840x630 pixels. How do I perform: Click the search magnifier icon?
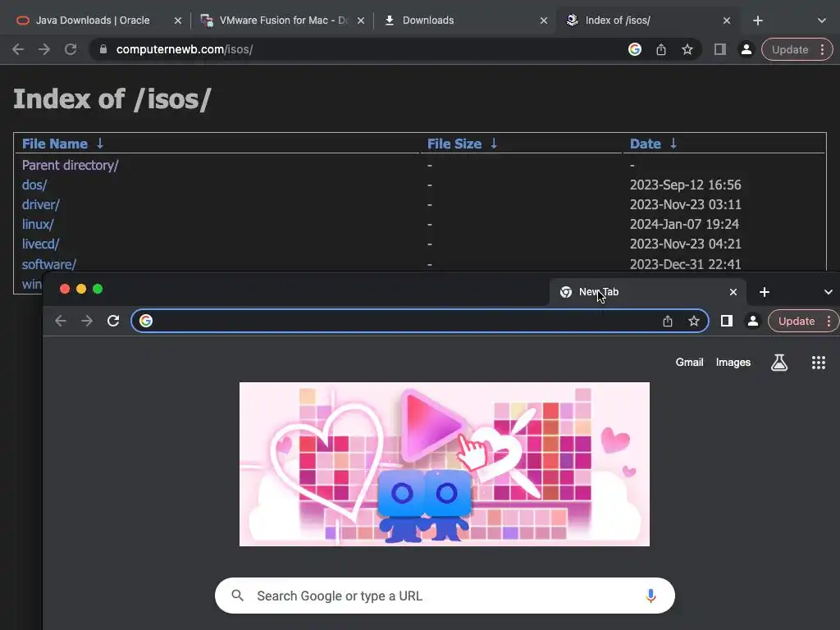tap(237, 596)
